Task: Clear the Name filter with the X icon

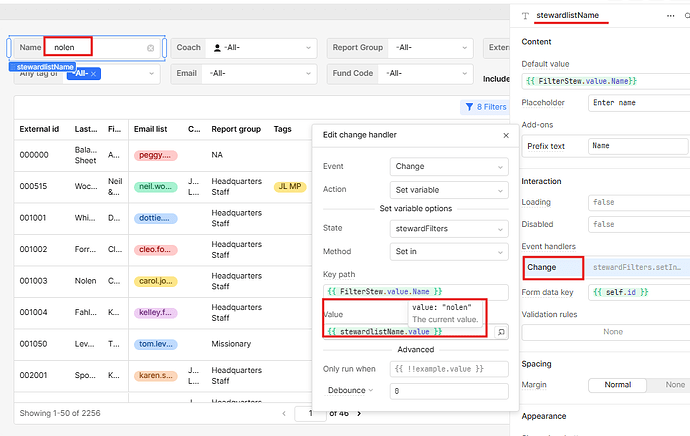Action: [151, 48]
